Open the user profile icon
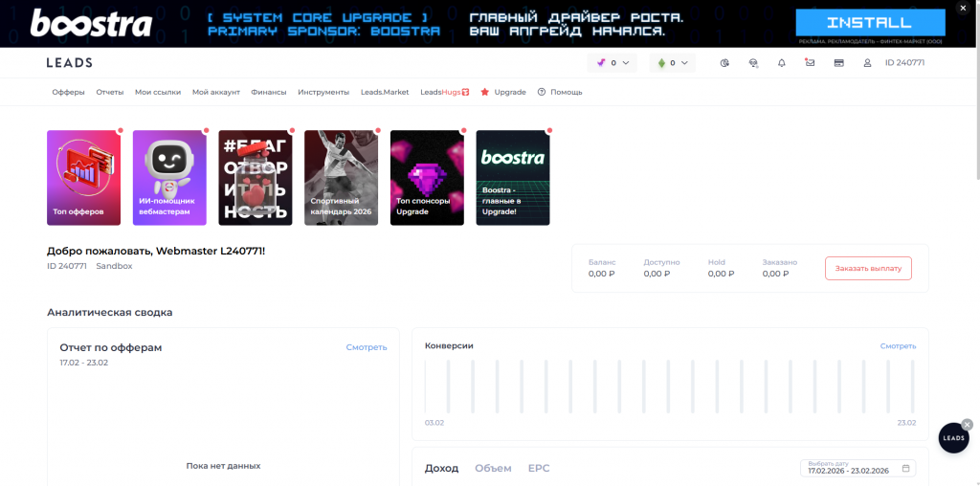The width and height of the screenshot is (980, 486). tap(867, 63)
